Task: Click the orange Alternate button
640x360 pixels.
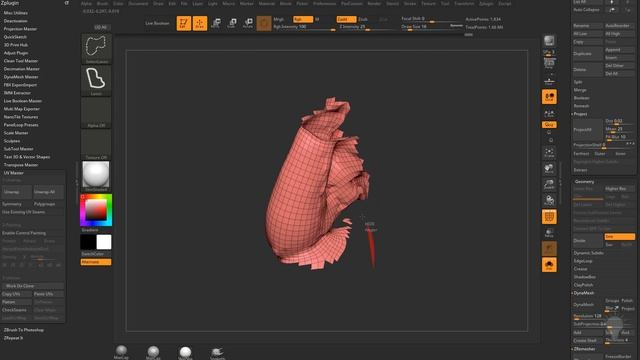Action: coord(96,262)
